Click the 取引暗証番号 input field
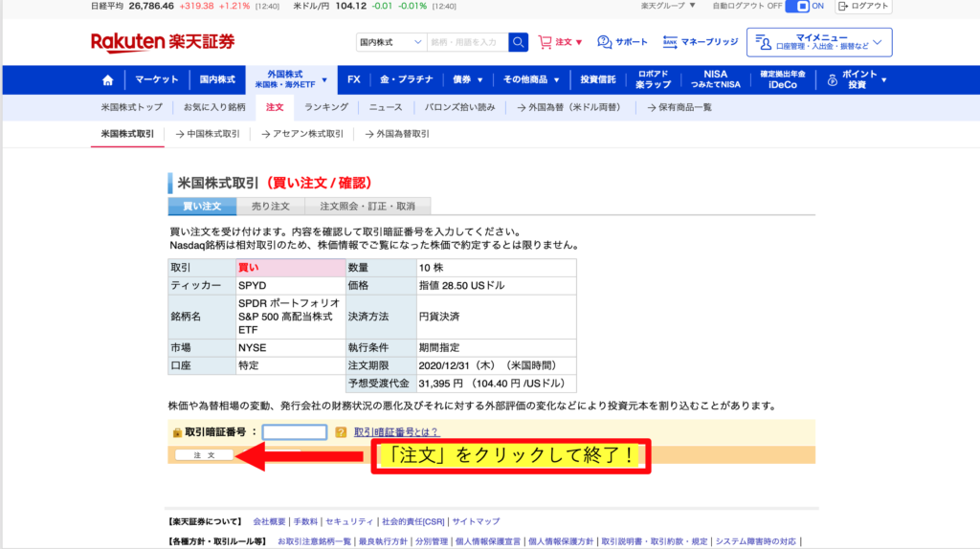This screenshot has width=980, height=549. click(x=295, y=432)
